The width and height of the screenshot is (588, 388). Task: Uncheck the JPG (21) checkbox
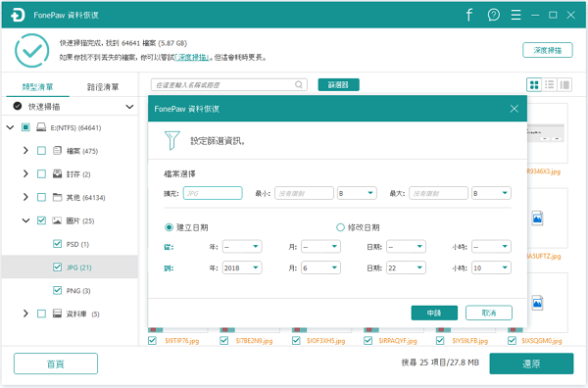[x=57, y=267]
